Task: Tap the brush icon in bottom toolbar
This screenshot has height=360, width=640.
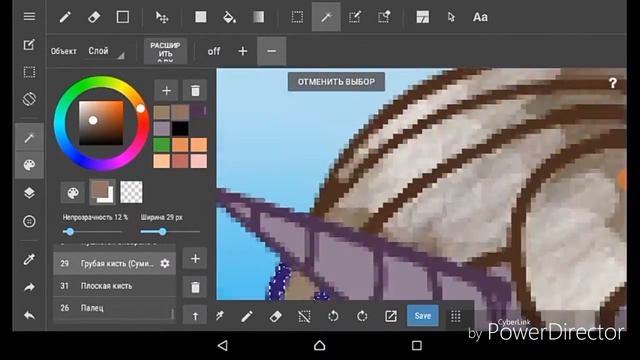Action: (x=247, y=316)
